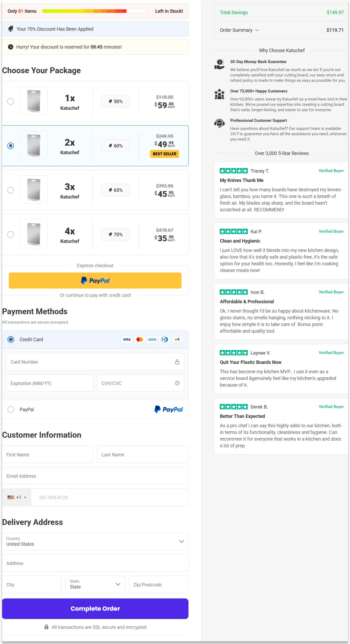Image resolution: width=350 pixels, height=644 pixels.
Task: Click the money-back guarantee hand icon
Action: 219,65
